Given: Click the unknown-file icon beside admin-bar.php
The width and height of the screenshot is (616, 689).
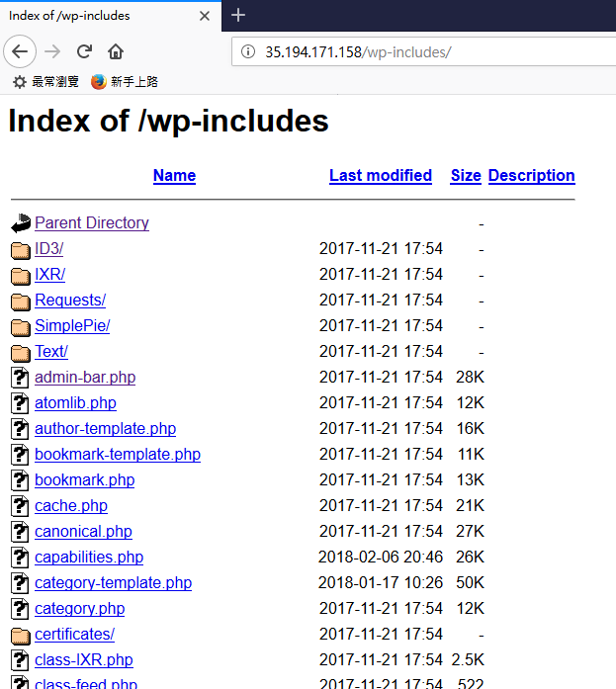Looking at the screenshot, I should (x=20, y=378).
